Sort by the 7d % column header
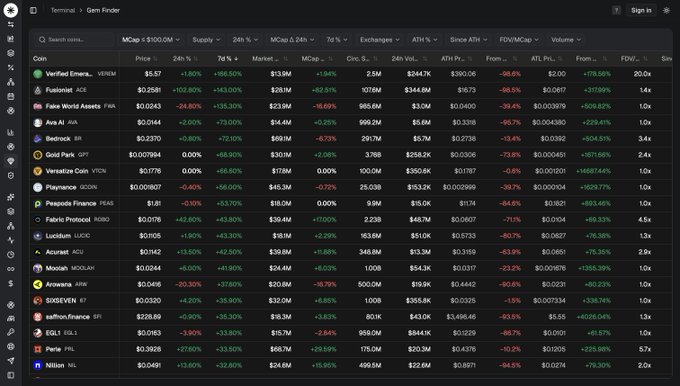Image resolution: width=680 pixels, height=386 pixels. pyautogui.click(x=228, y=59)
